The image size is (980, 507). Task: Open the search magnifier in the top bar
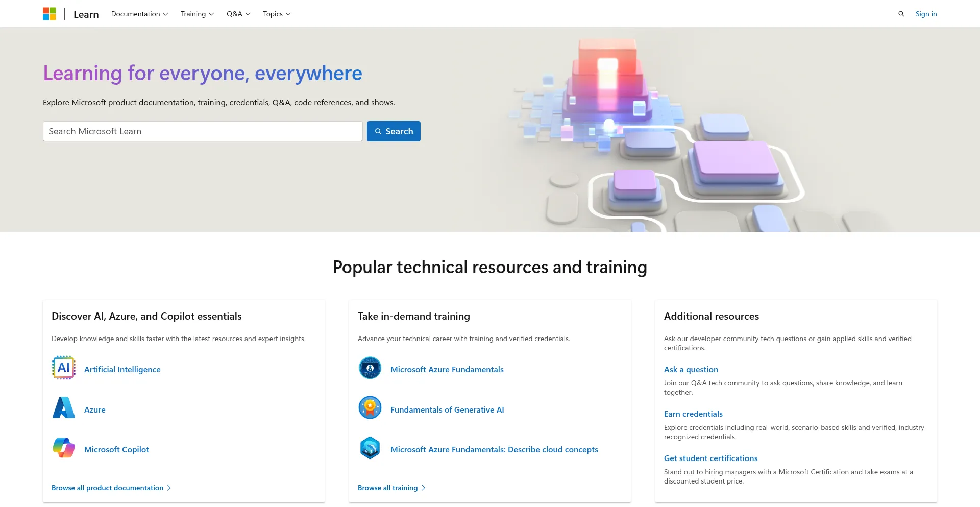(x=901, y=14)
